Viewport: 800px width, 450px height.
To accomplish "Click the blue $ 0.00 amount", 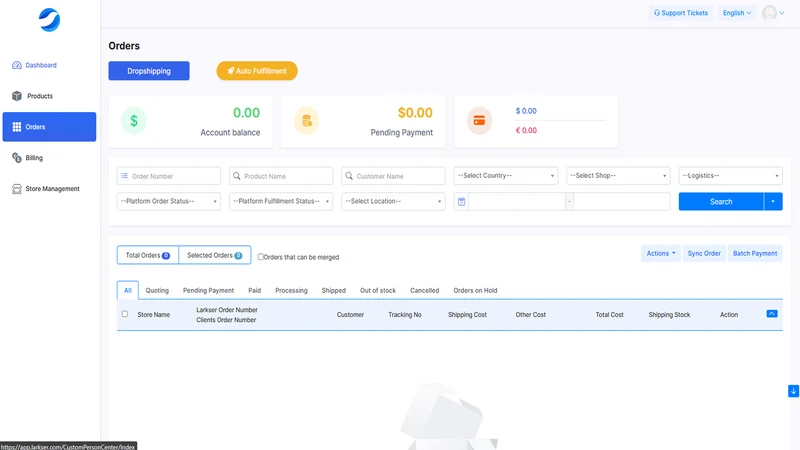I will (x=526, y=111).
